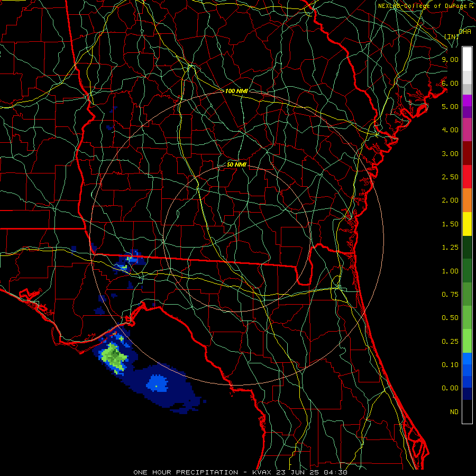
Task: Select the light green swatch at 0.25
Action: click(x=467, y=341)
